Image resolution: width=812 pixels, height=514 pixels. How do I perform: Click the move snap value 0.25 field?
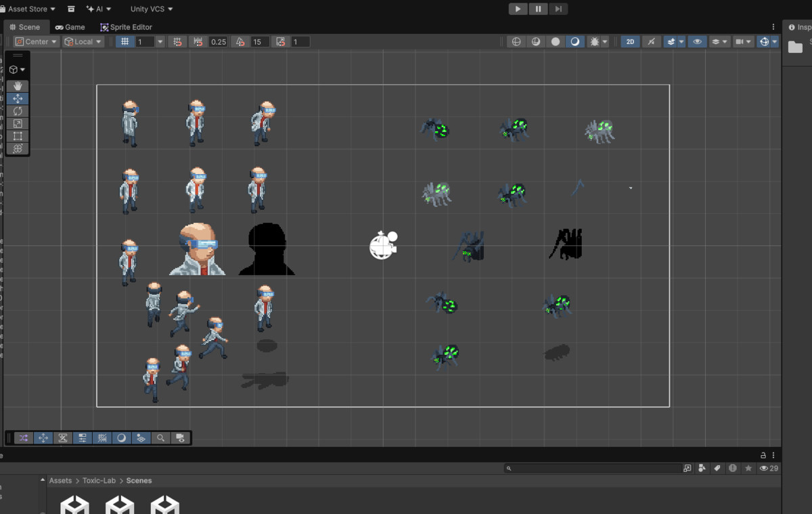pos(218,42)
